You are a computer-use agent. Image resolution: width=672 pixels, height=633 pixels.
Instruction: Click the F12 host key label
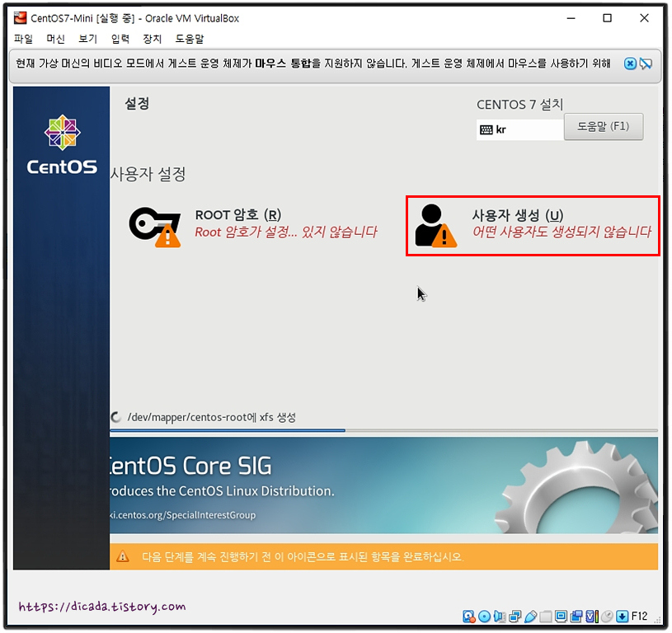pos(639,617)
